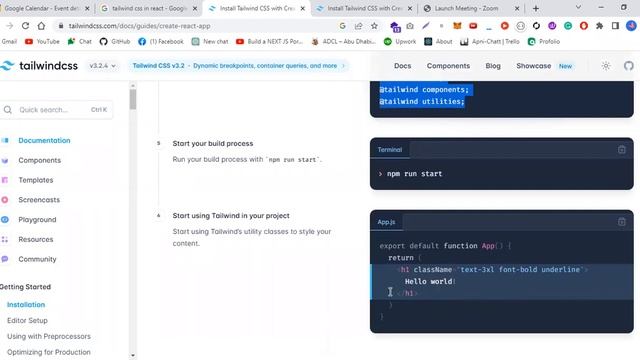
Task: Toggle the light/dark theme sun icon
Action: click(x=606, y=66)
